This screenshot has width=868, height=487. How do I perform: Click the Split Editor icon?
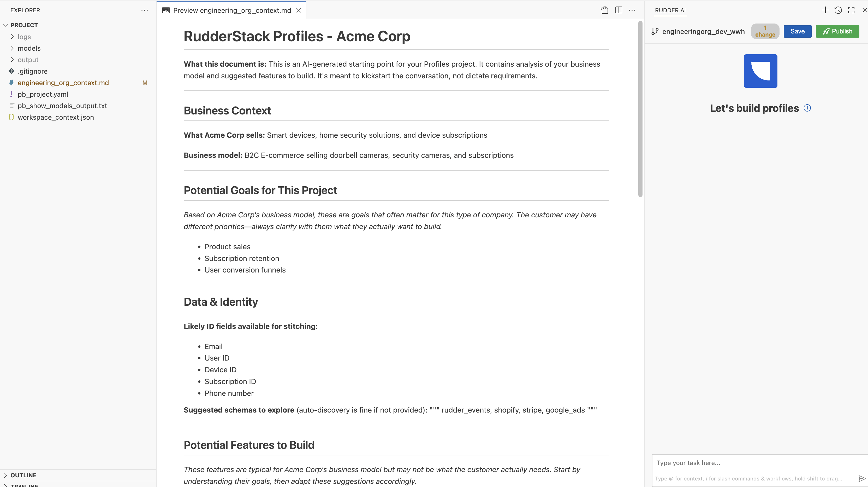pyautogui.click(x=619, y=10)
